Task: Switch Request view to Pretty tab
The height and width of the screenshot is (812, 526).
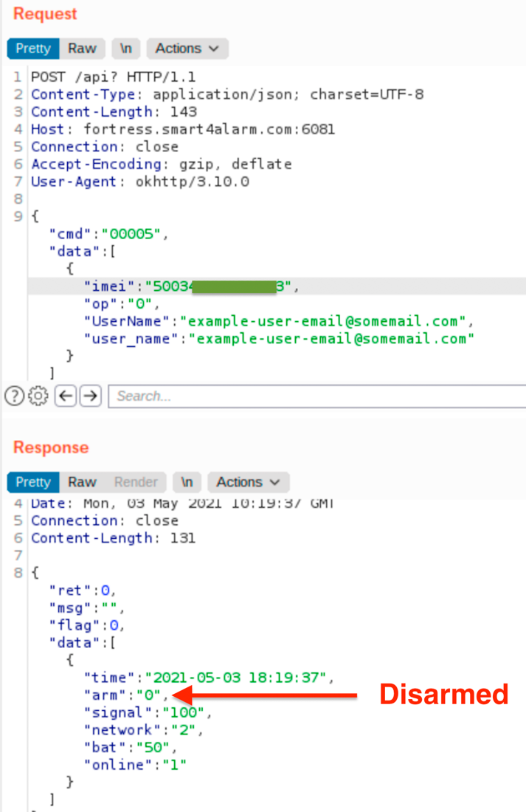Action: point(32,49)
